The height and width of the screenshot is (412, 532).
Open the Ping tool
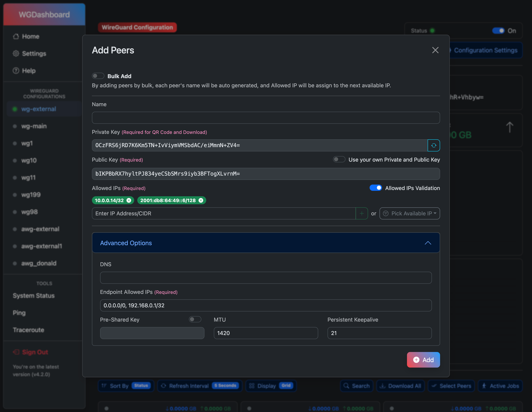tap(44, 313)
